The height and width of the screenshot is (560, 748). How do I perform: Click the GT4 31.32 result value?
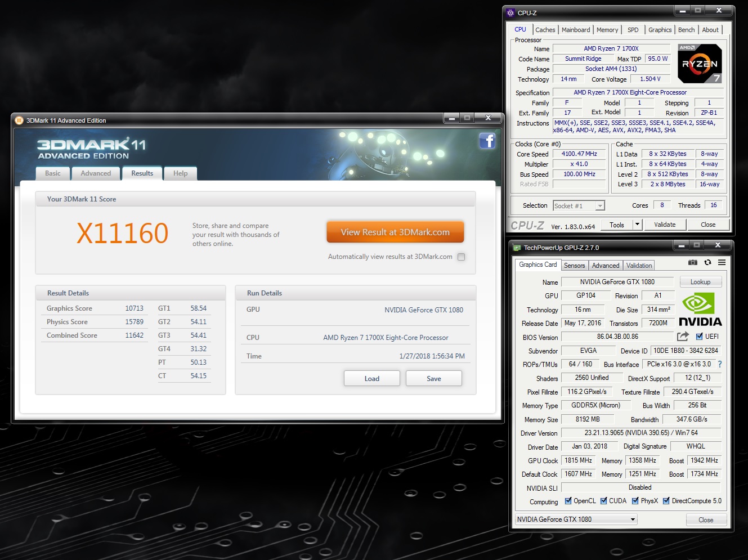coord(198,349)
